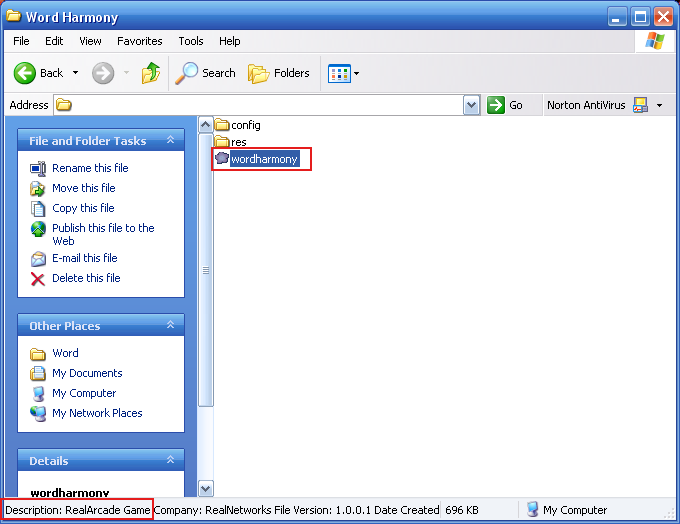Open My Documents from Other Places

87,373
